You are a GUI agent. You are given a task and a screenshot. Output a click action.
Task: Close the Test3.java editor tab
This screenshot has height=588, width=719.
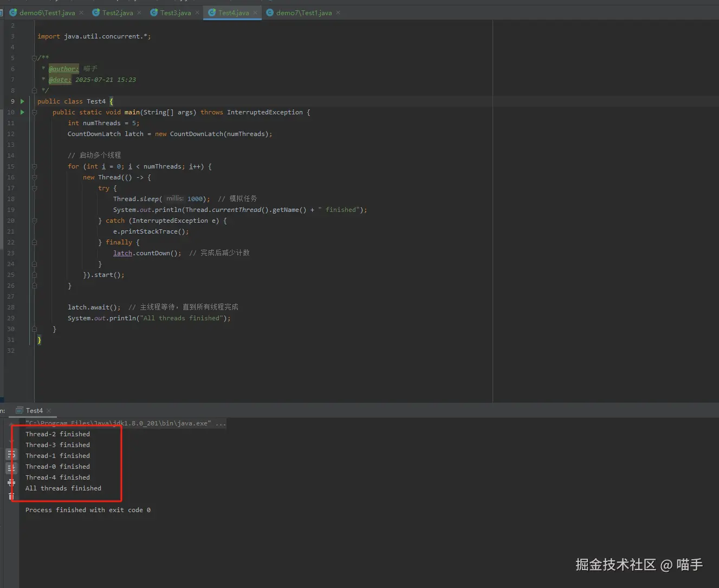click(197, 12)
